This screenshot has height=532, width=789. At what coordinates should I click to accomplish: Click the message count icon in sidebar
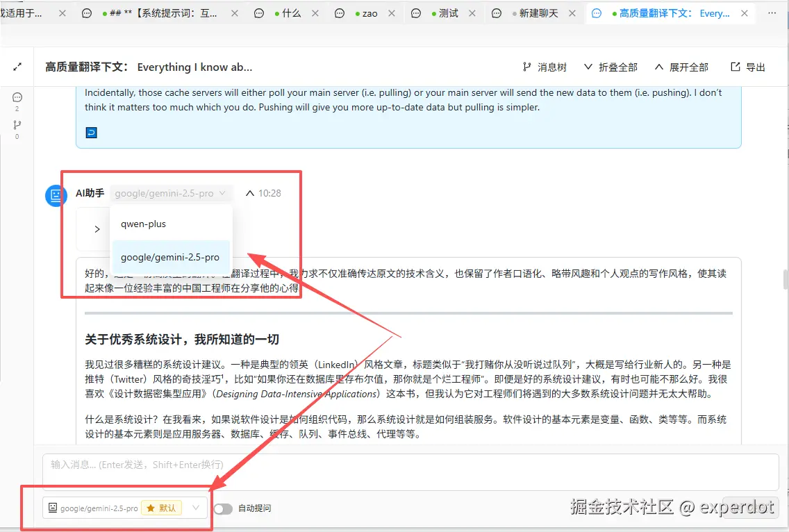pos(17,98)
